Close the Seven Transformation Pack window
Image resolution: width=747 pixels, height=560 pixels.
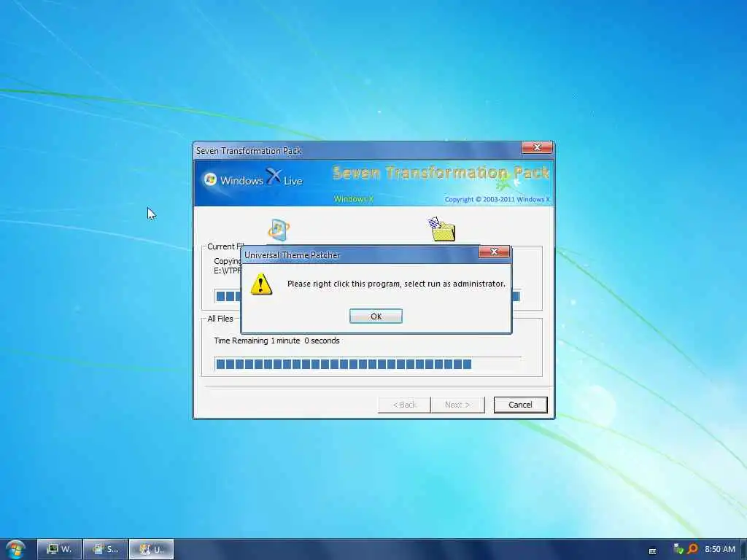(x=537, y=147)
